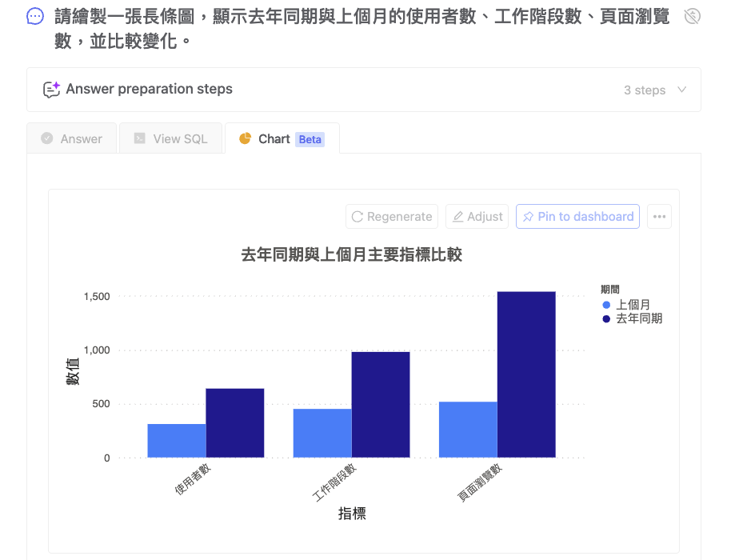Click the chart title 去年同期與上個月主要指標比較
The height and width of the screenshot is (560, 731).
(352, 255)
